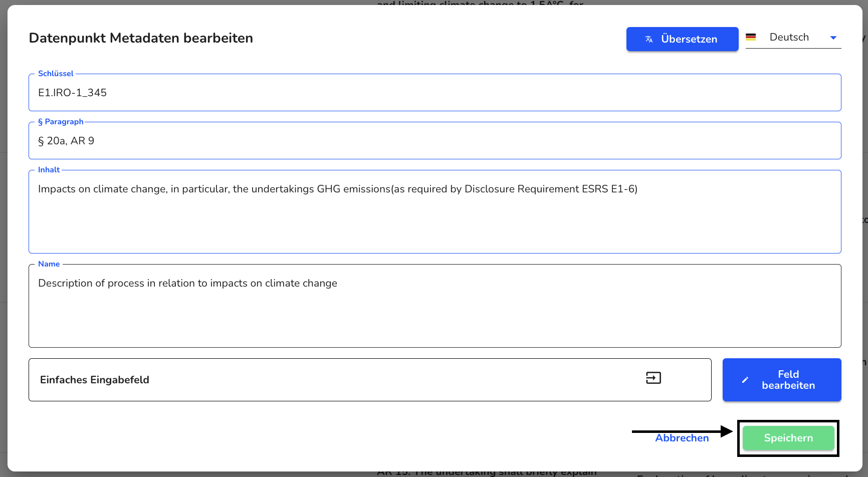868x477 pixels.
Task: Click into the Inhalt text area
Action: click(435, 212)
